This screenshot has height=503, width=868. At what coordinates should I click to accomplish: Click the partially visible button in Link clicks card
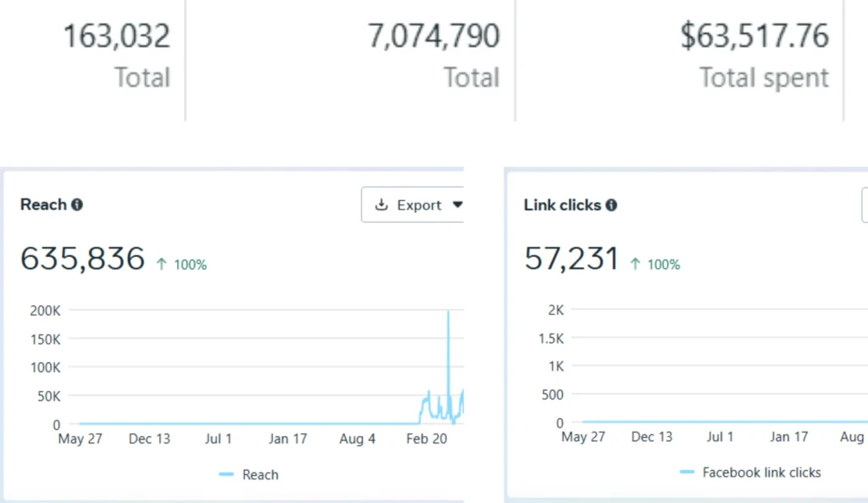pyautogui.click(x=864, y=205)
